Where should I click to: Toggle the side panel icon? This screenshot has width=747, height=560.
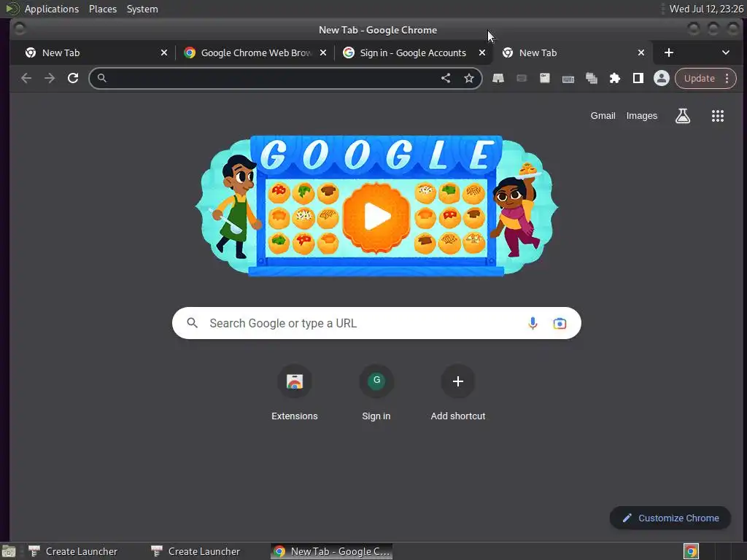tap(638, 78)
